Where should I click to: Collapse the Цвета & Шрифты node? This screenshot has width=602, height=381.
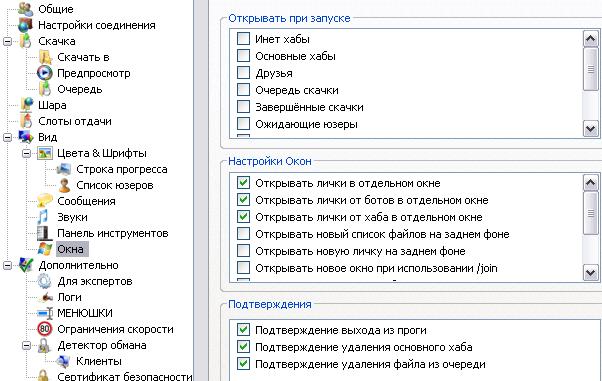pos(26,153)
